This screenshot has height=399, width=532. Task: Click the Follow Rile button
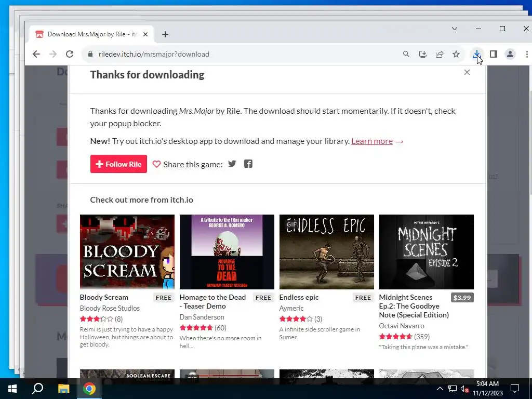click(x=118, y=164)
